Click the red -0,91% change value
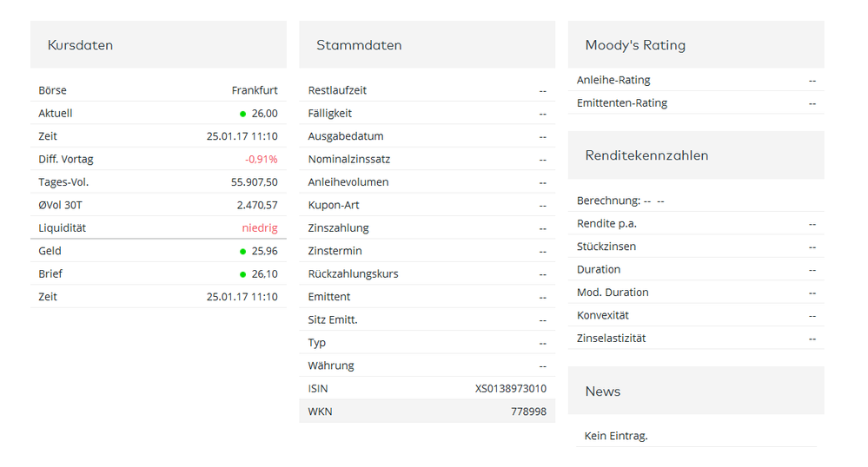Image resolution: width=868 pixels, height=467 pixels. click(261, 160)
